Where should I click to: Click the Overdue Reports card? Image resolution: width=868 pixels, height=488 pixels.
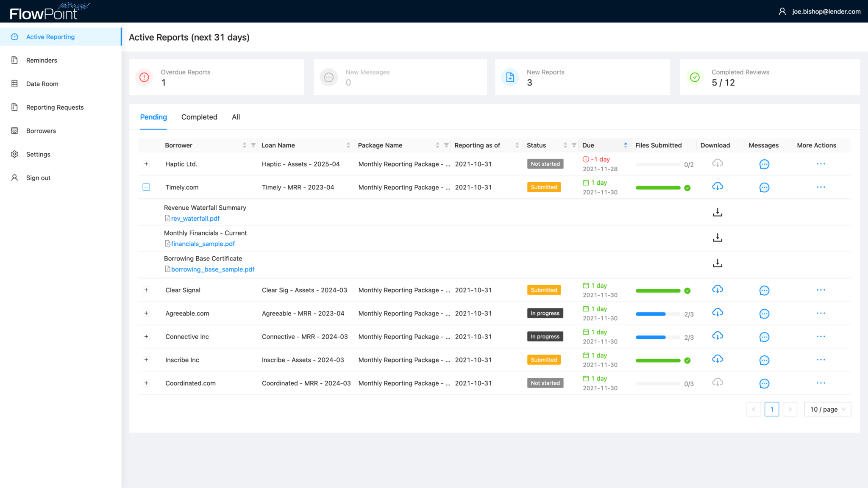pos(216,78)
